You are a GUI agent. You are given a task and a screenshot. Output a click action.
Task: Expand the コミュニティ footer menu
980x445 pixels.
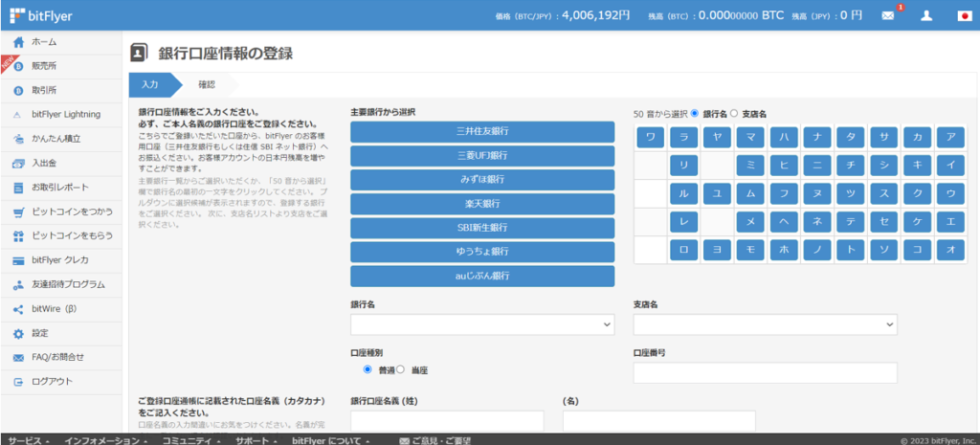tap(190, 440)
